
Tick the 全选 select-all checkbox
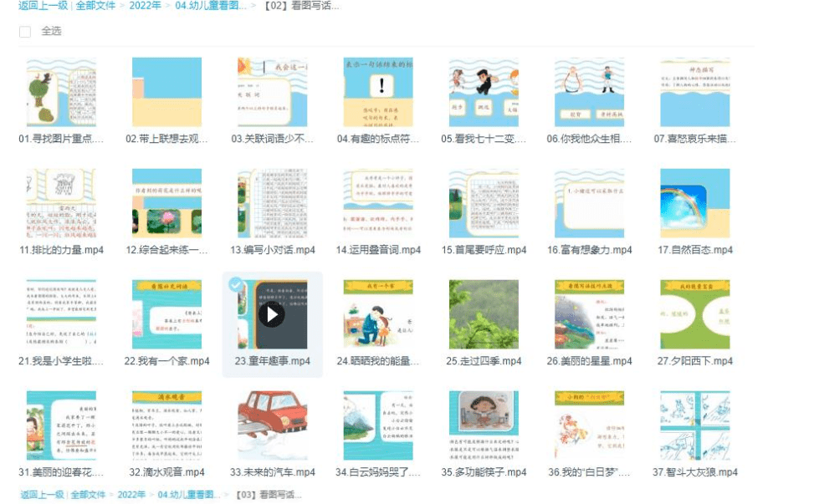[25, 32]
